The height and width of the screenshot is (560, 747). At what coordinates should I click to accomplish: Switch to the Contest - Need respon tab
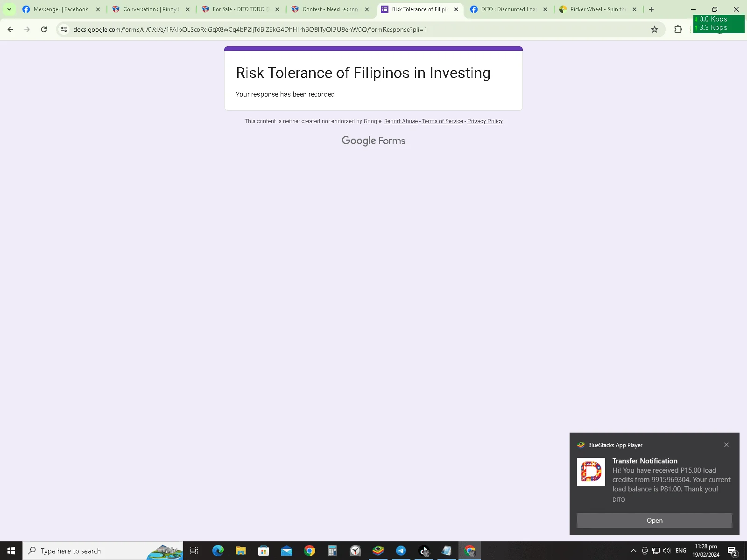tap(330, 9)
